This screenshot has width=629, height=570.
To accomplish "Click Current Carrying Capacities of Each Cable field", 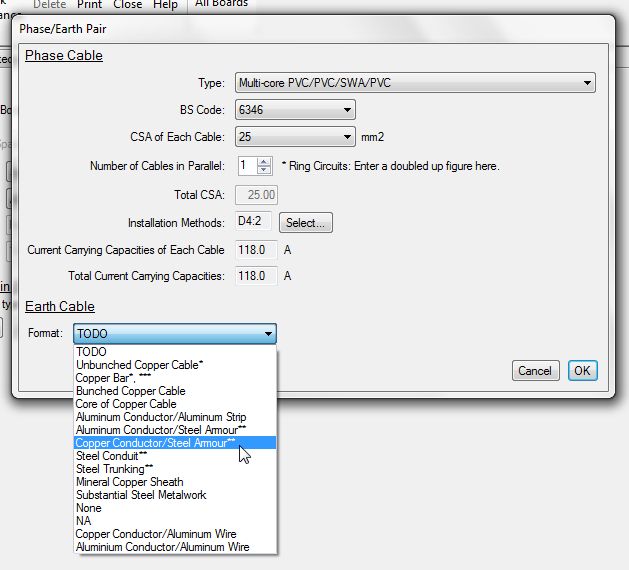I will (x=256, y=250).
